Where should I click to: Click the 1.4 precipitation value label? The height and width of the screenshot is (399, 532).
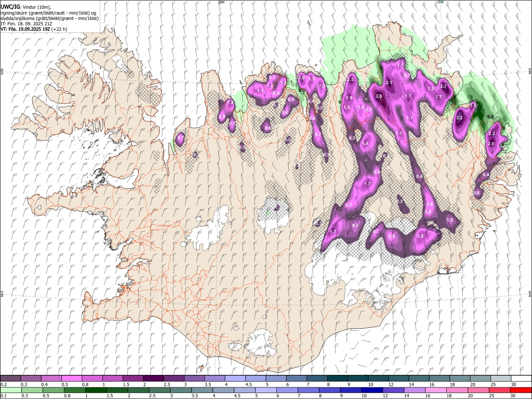(365, 144)
